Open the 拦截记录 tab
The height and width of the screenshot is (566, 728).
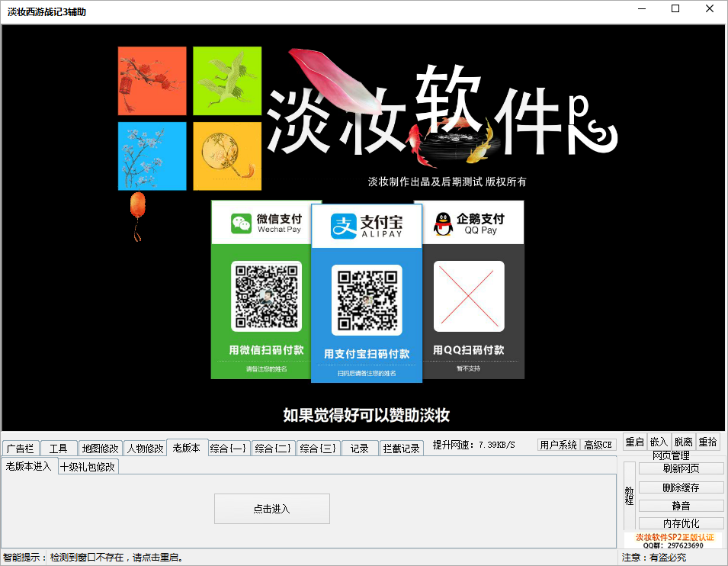[401, 449]
